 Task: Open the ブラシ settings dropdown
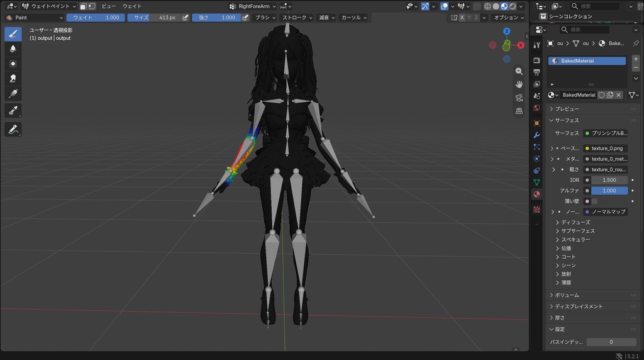tap(265, 18)
